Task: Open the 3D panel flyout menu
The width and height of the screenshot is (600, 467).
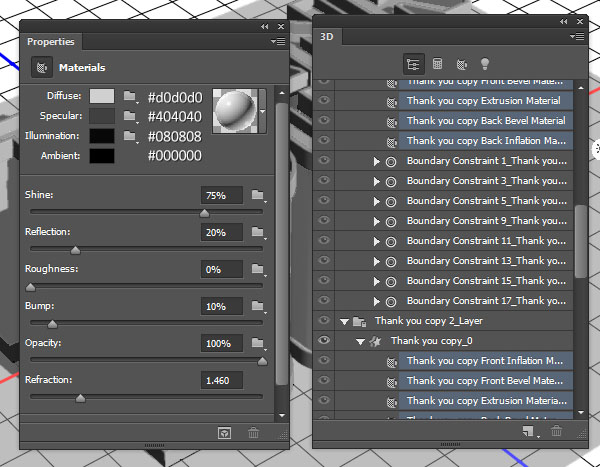Action: pyautogui.click(x=577, y=36)
